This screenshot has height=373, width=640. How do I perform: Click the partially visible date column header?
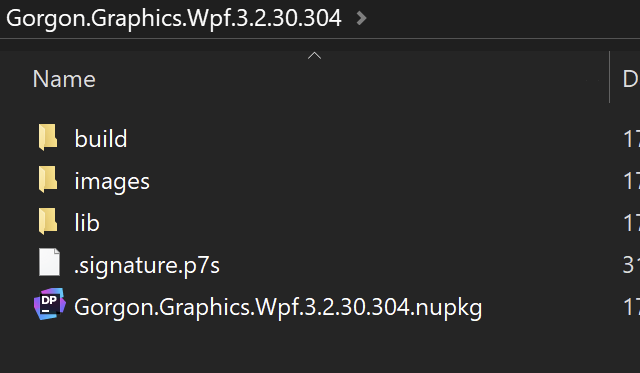point(631,79)
